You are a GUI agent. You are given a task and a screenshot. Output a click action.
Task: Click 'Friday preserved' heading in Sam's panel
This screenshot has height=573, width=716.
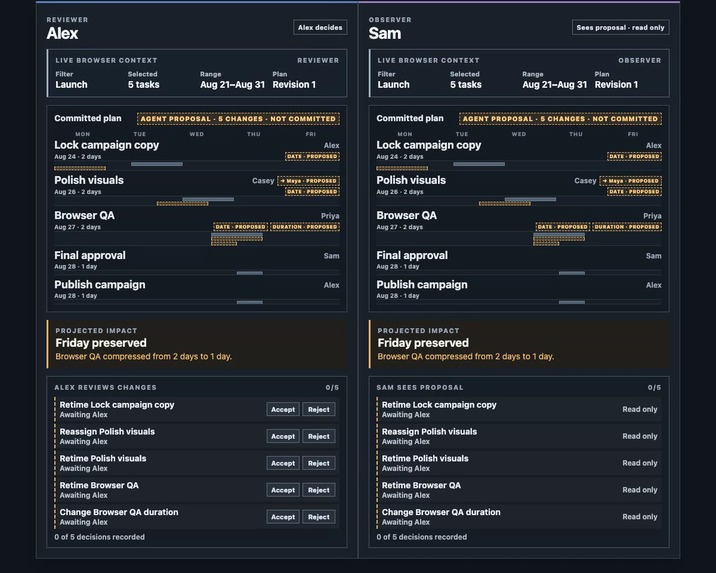tap(423, 343)
